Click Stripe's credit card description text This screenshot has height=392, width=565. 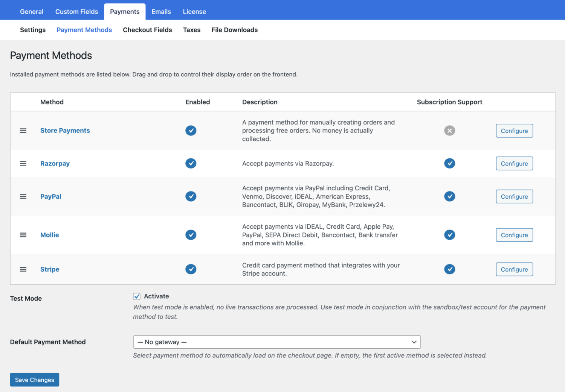coord(321,269)
